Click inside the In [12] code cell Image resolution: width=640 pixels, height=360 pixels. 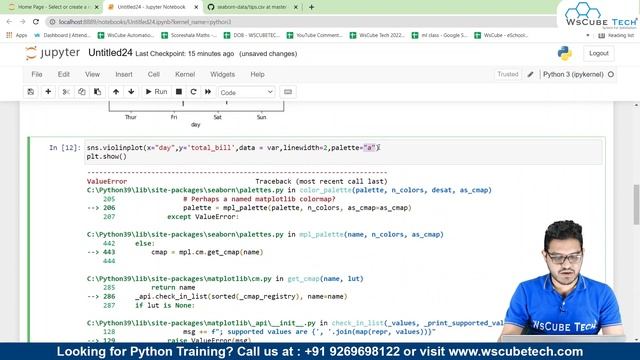pos(343,152)
